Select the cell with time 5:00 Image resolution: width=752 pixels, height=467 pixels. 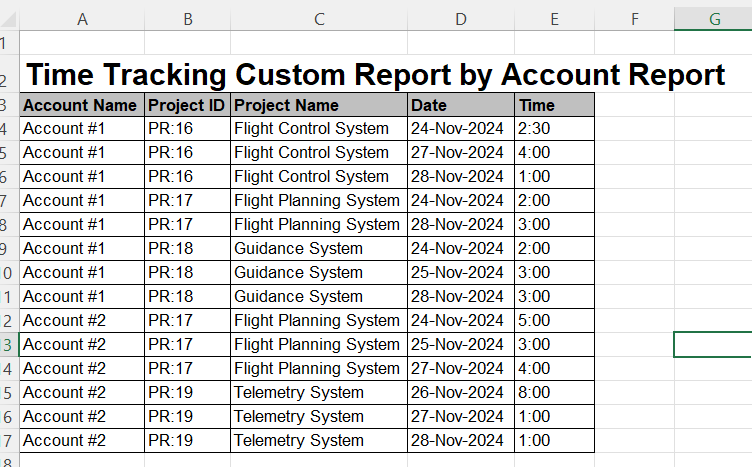tap(554, 321)
